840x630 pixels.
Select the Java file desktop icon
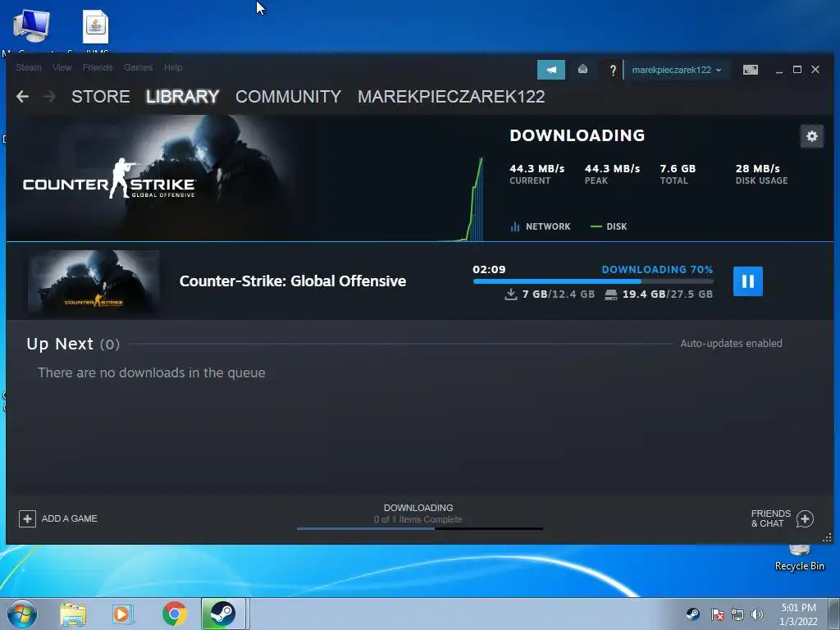coord(95,28)
